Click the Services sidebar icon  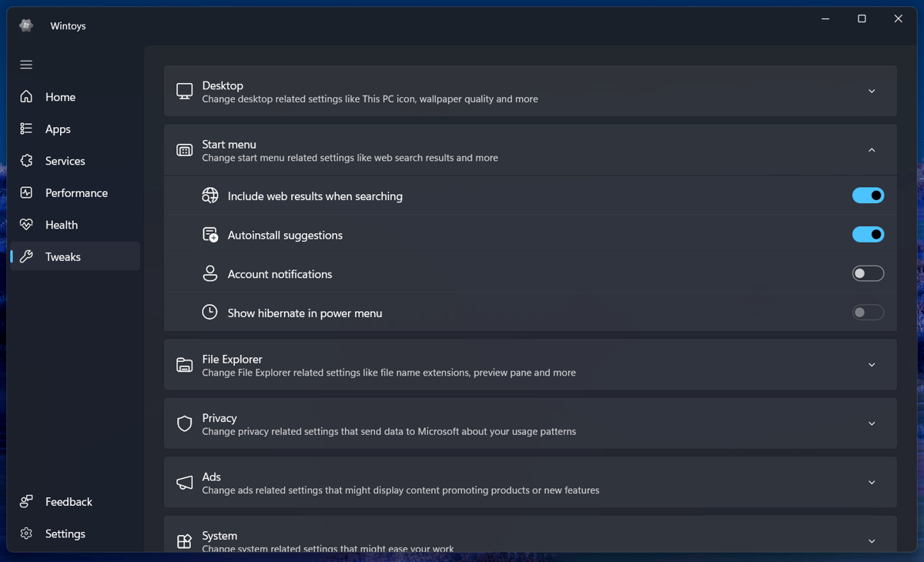[x=26, y=161]
